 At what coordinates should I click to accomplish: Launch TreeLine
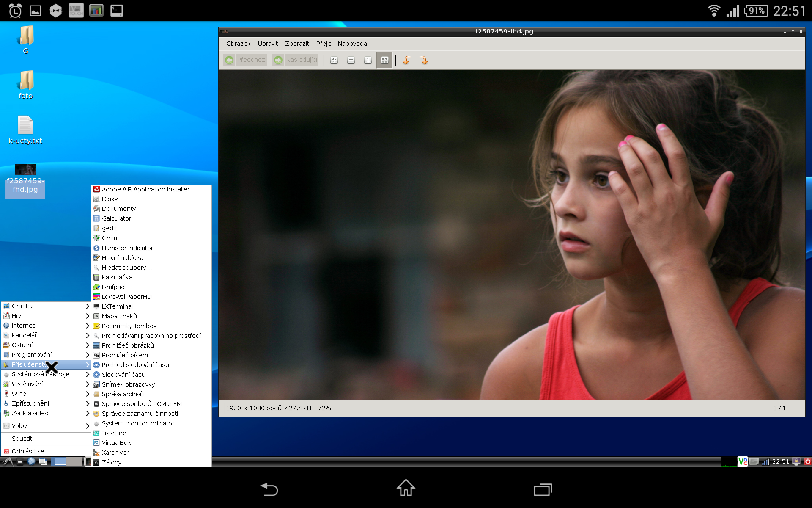click(x=151, y=433)
